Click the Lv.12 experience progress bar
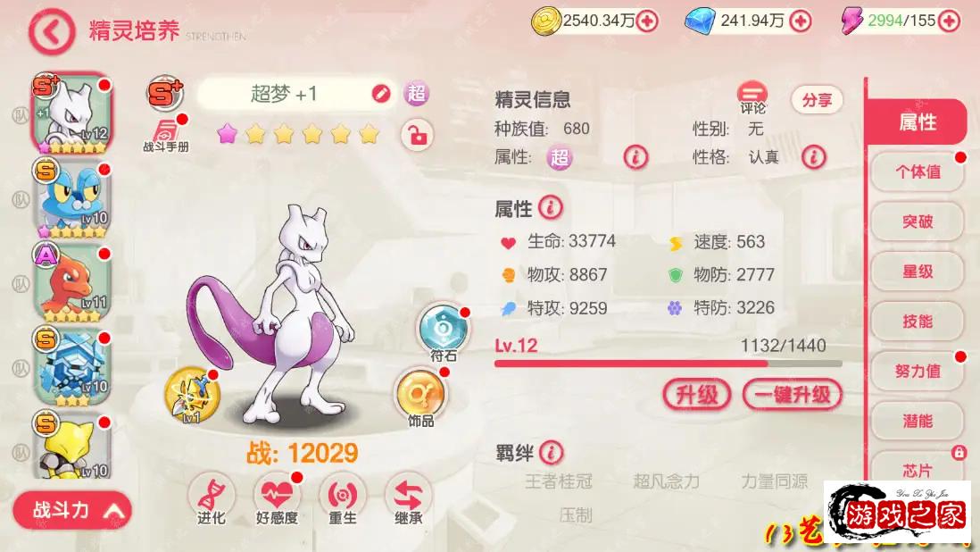The height and width of the screenshot is (552, 980). (669, 364)
